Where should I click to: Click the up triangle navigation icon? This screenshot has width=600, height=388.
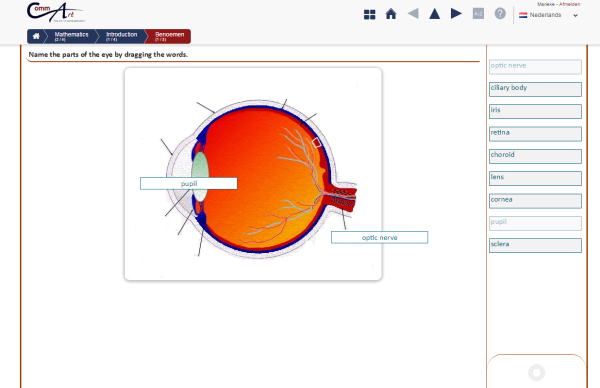click(x=434, y=13)
